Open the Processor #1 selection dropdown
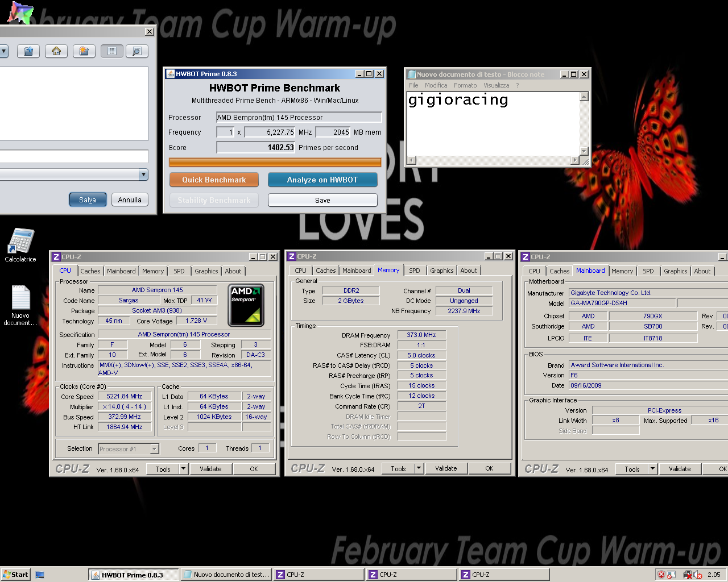Viewport: 728px width, 582px height. click(x=154, y=449)
